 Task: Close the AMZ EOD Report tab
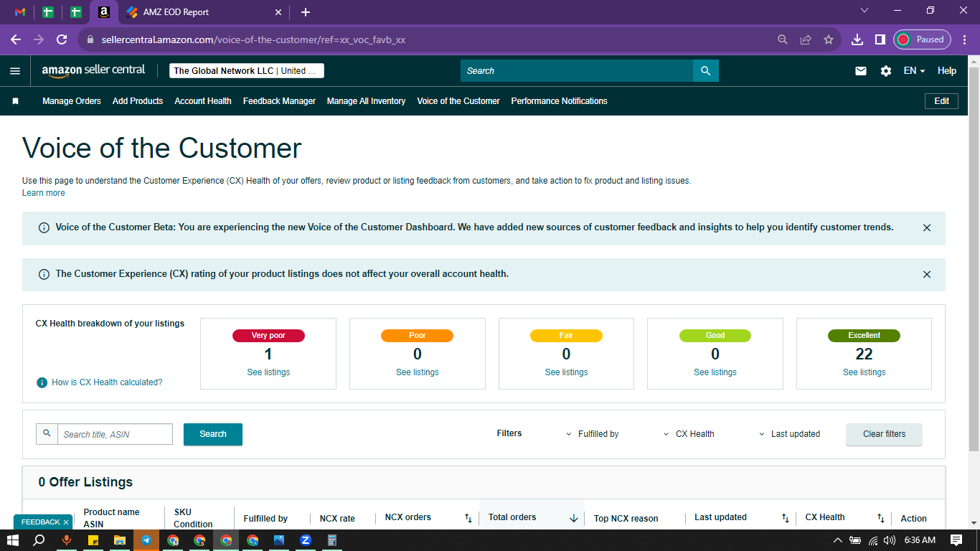point(279,12)
